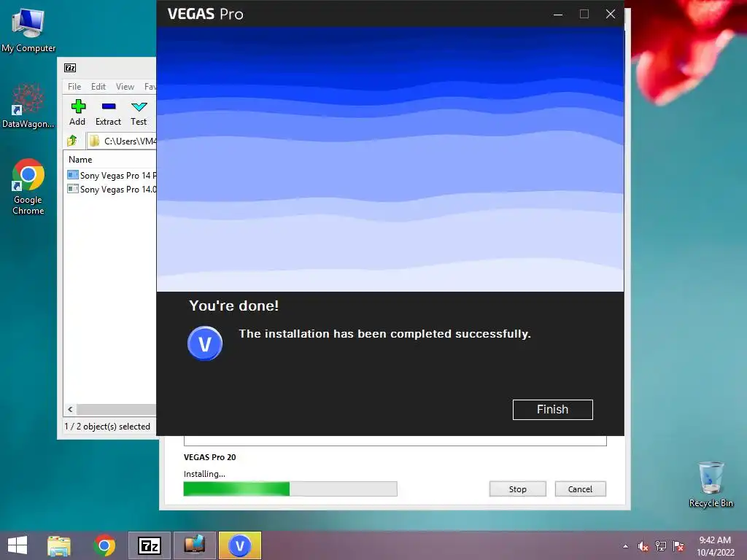Close the VEGAS Pro installer window
The width and height of the screenshot is (747, 560).
point(611,15)
